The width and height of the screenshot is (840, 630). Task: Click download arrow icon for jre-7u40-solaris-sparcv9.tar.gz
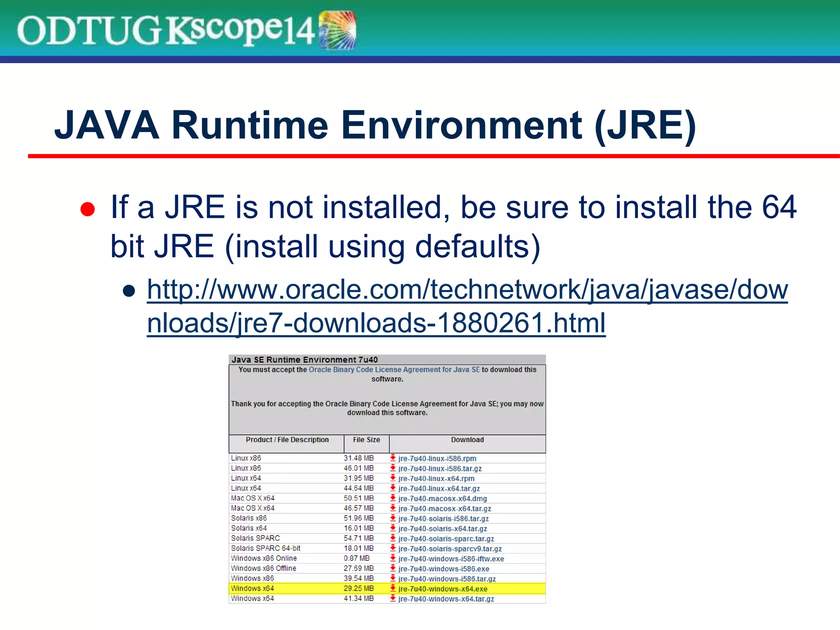pyautogui.click(x=393, y=548)
